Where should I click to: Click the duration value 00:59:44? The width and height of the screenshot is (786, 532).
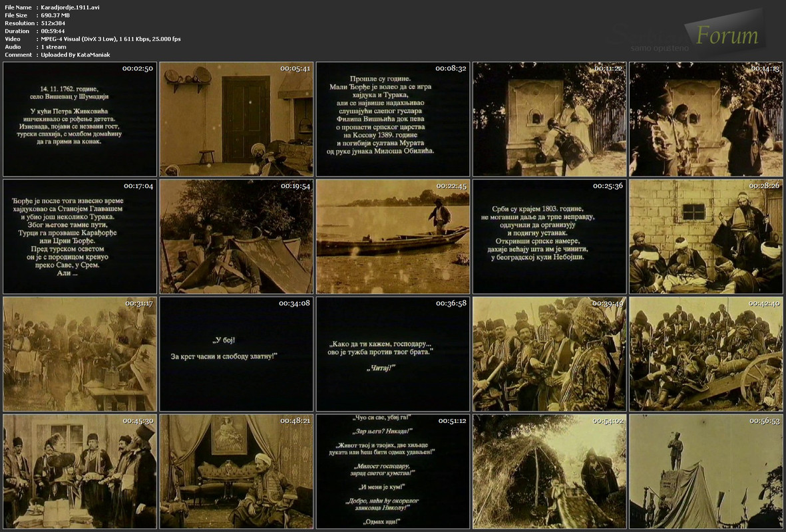point(53,31)
